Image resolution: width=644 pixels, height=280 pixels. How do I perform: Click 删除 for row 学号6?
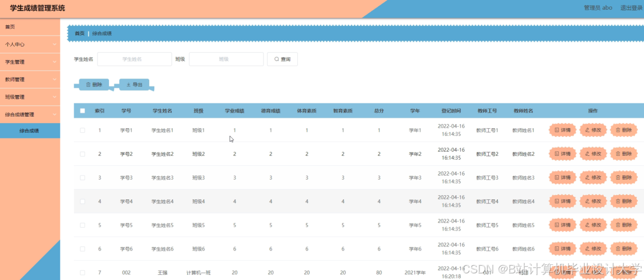[624, 249]
